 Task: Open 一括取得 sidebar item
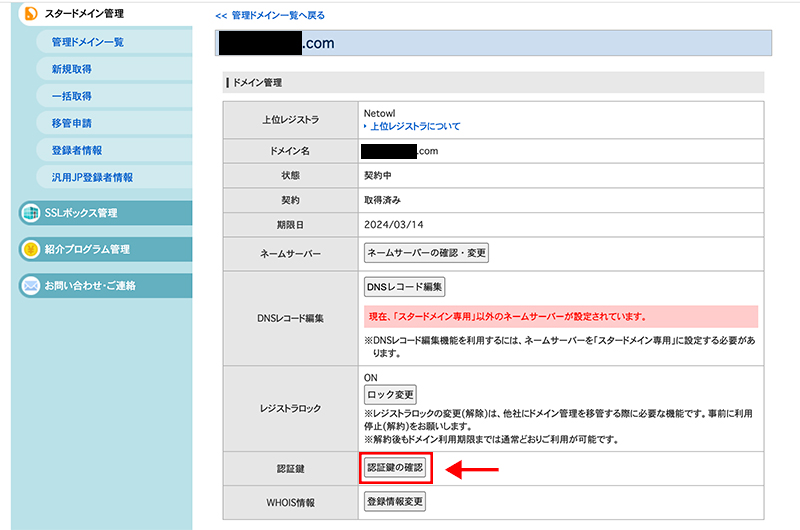pyautogui.click(x=71, y=96)
